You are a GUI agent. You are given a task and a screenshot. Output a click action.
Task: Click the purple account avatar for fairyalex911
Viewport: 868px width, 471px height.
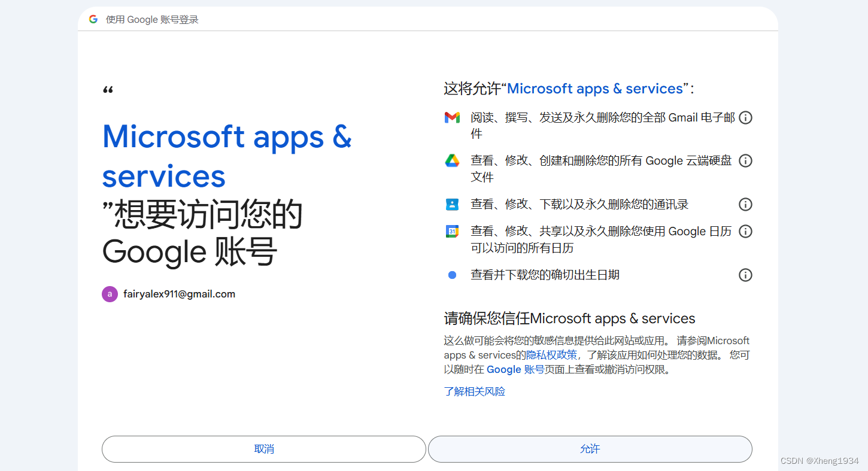(x=110, y=294)
